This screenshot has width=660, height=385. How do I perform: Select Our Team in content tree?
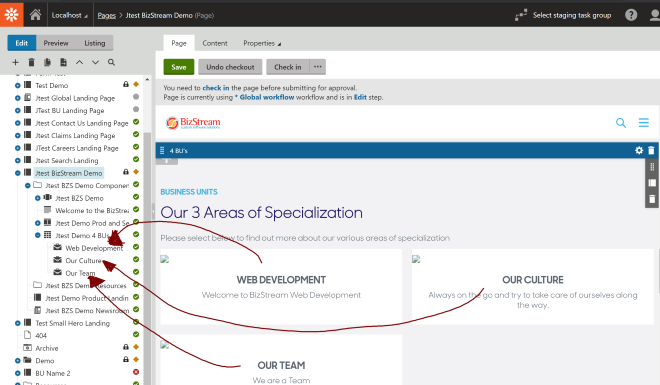pyautogui.click(x=80, y=273)
